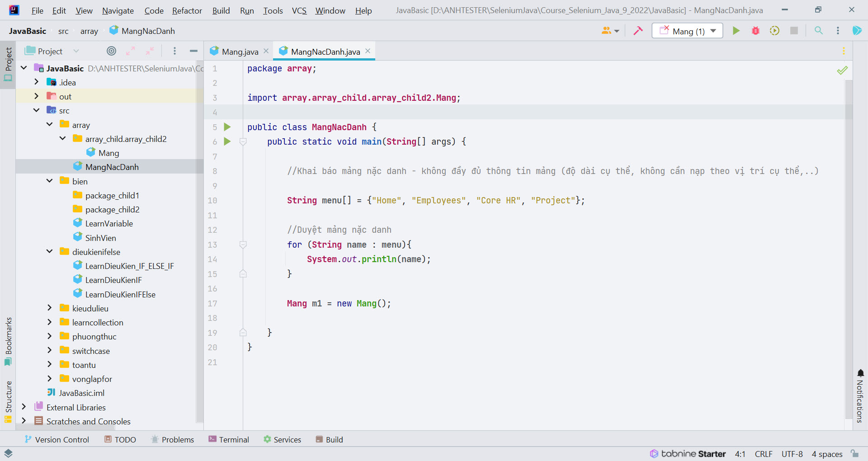868x461 pixels.
Task: Click the green inspection checkmark in editor
Action: pos(842,71)
